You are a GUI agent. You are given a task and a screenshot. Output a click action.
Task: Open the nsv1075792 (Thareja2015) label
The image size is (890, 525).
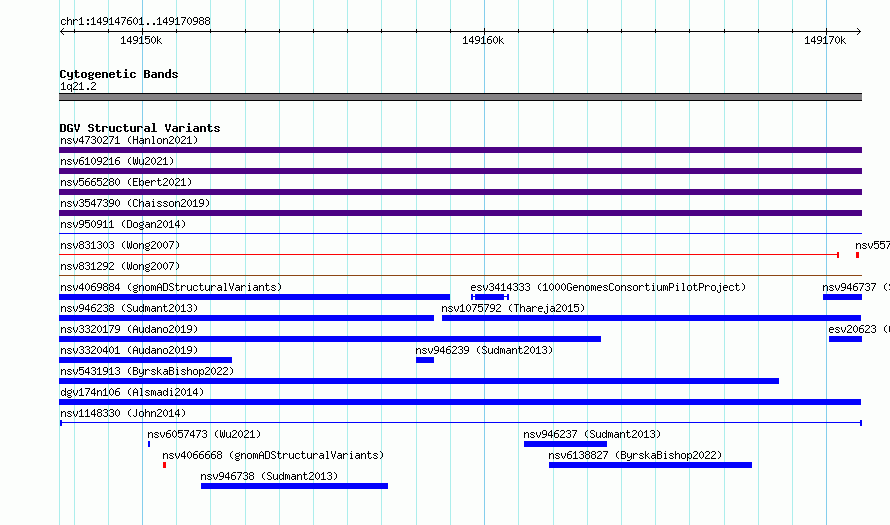(513, 308)
